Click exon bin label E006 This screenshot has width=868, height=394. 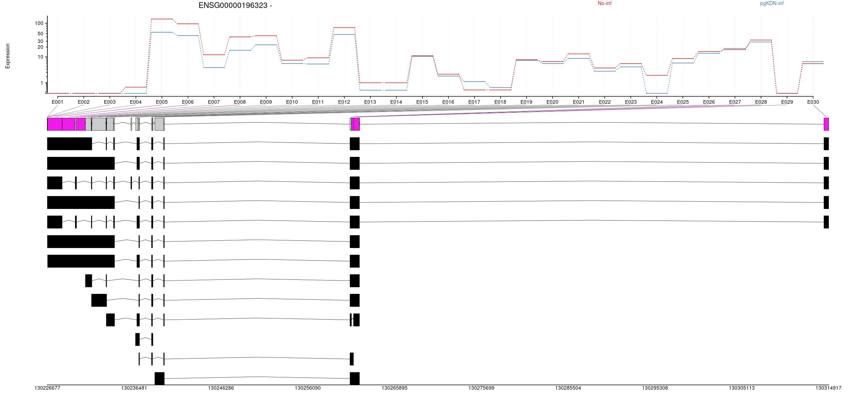pyautogui.click(x=188, y=102)
